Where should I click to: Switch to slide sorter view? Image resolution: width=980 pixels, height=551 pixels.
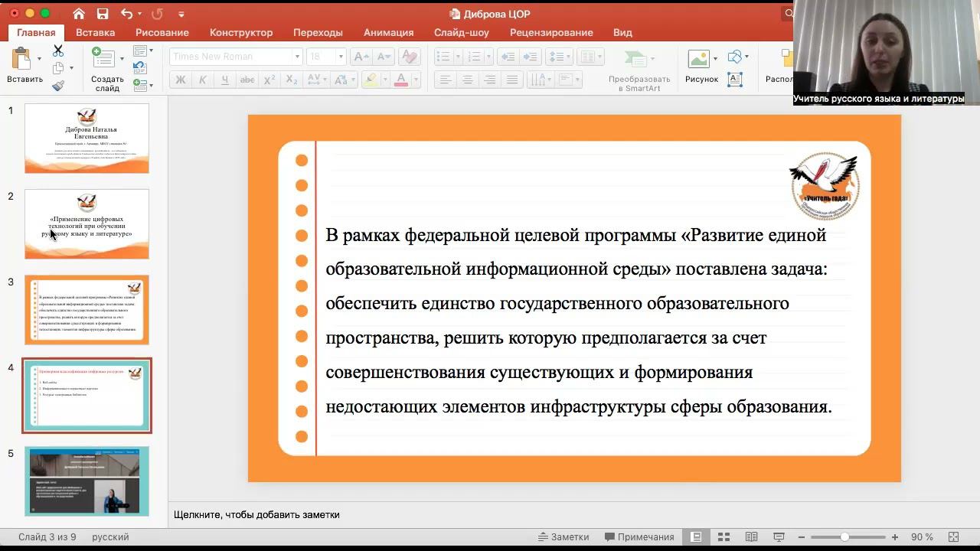click(724, 537)
